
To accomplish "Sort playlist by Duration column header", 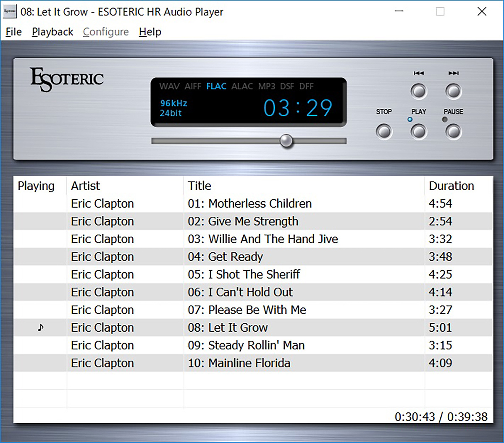I will coord(458,186).
